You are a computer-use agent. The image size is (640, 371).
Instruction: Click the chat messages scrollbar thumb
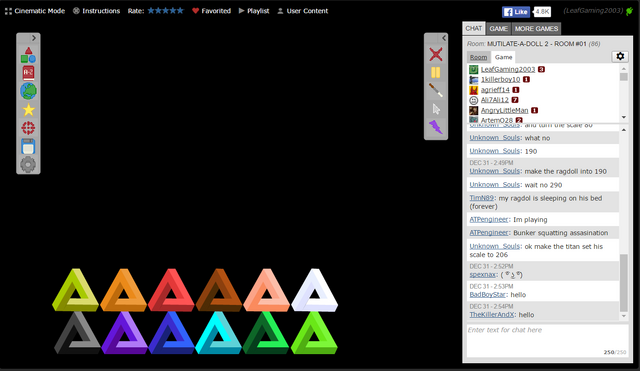[x=624, y=282]
